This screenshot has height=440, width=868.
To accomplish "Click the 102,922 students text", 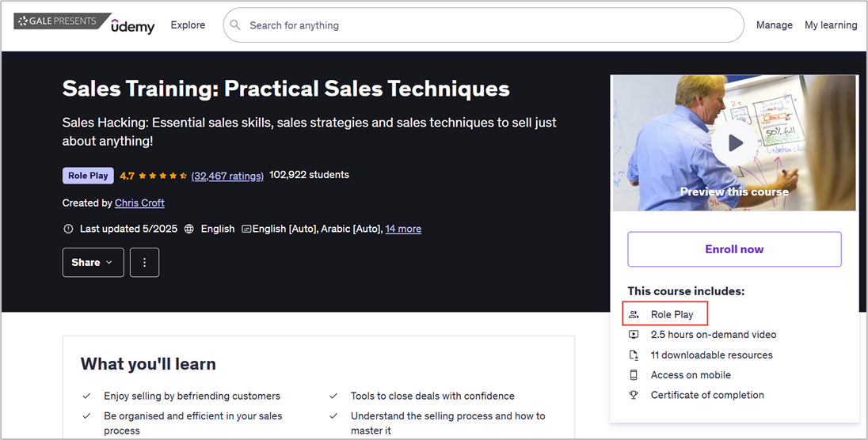I will coord(309,175).
